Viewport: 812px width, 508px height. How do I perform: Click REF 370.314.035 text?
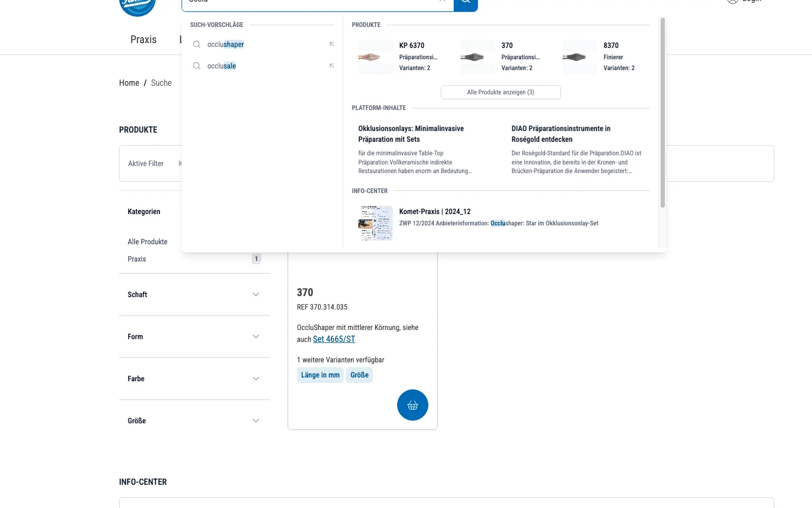pos(322,307)
